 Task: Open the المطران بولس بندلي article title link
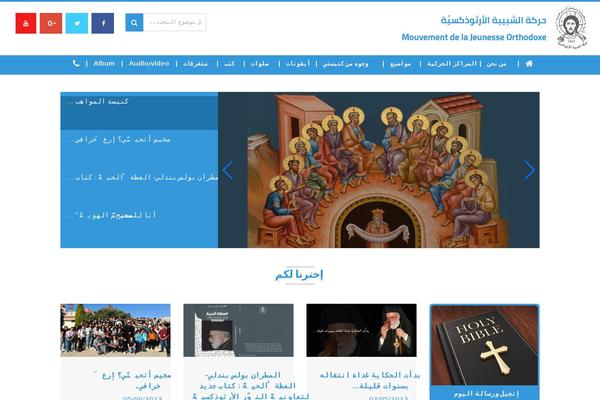250,385
